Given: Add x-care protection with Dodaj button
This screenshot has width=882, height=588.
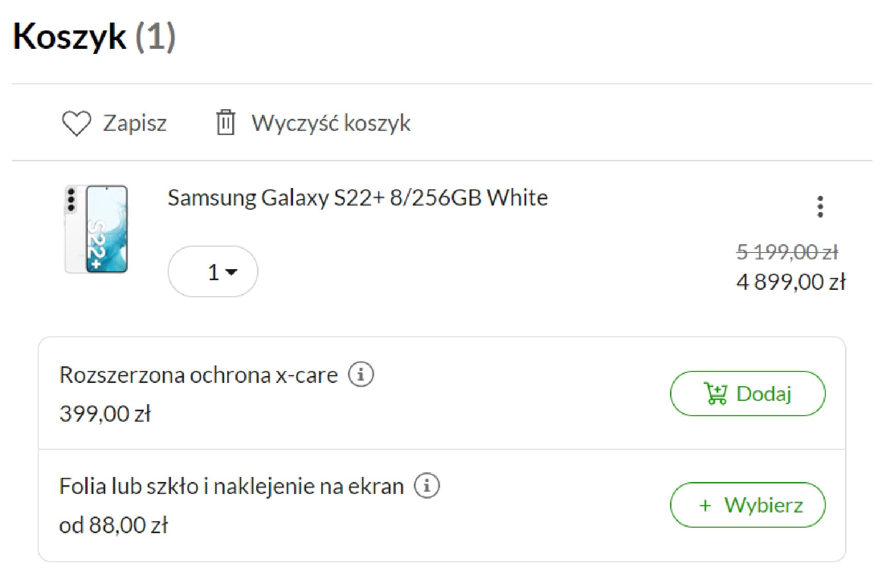Looking at the screenshot, I should pyautogui.click(x=747, y=394).
